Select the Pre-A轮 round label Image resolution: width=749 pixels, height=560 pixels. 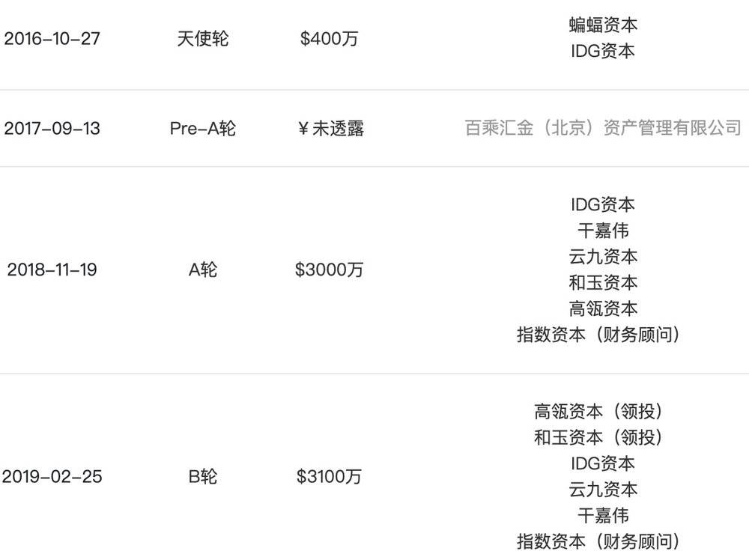(x=203, y=129)
